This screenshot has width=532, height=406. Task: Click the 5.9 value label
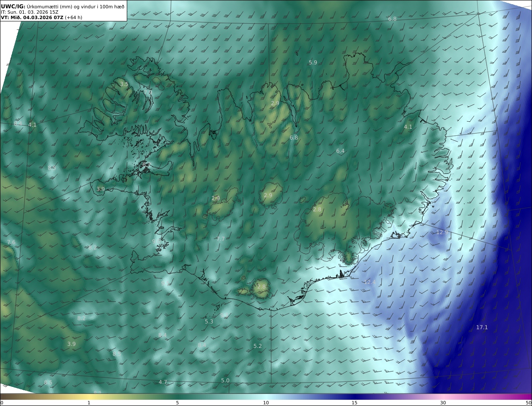[x=313, y=63]
